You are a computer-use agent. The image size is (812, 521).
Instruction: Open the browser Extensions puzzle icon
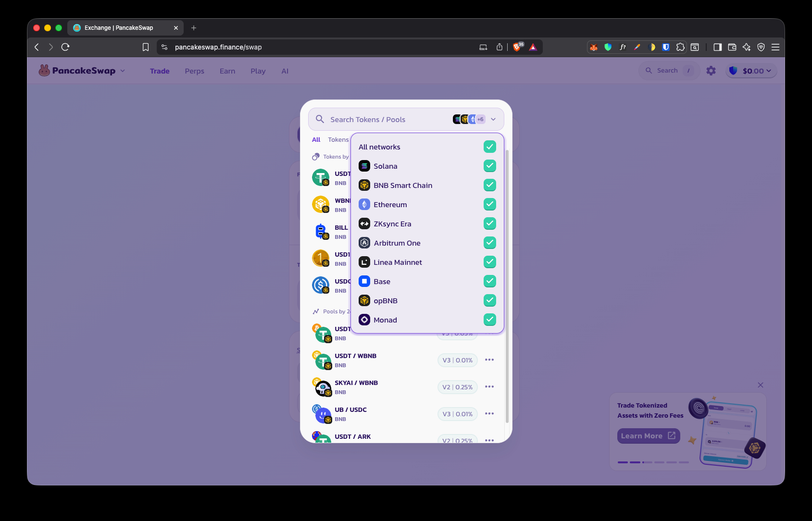680,47
